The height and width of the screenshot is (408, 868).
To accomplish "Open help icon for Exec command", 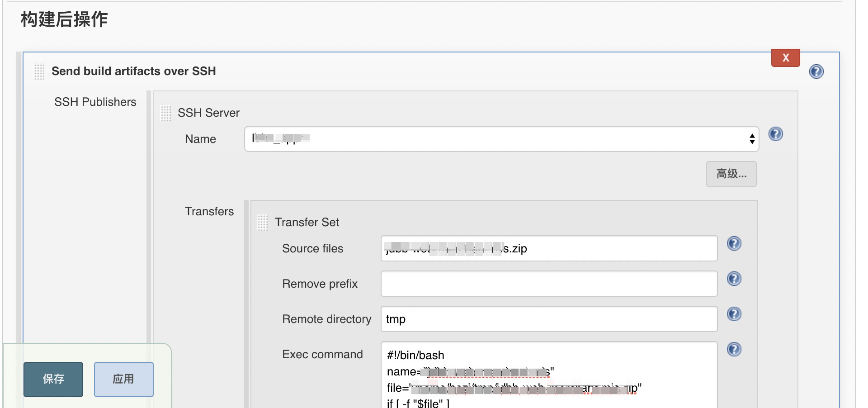I will 734,349.
